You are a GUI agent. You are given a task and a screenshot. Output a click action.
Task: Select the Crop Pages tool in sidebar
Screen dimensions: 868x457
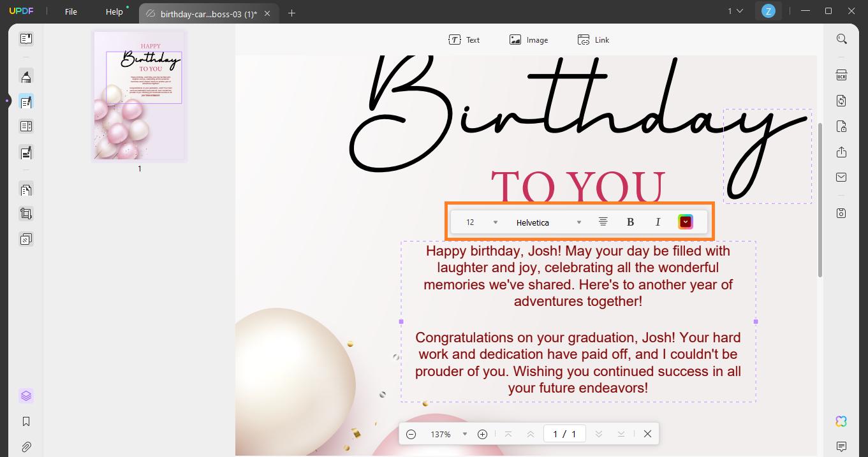pos(26,214)
